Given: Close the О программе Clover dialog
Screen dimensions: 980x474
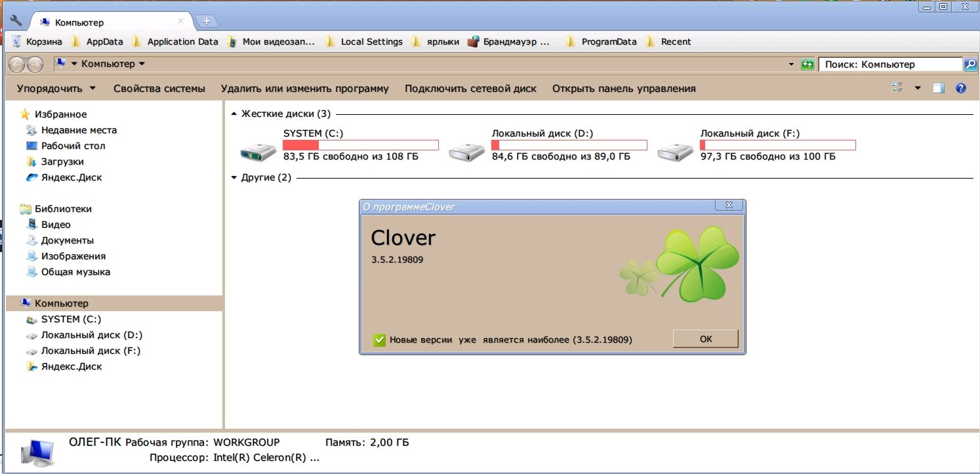Looking at the screenshot, I should pyautogui.click(x=729, y=206).
